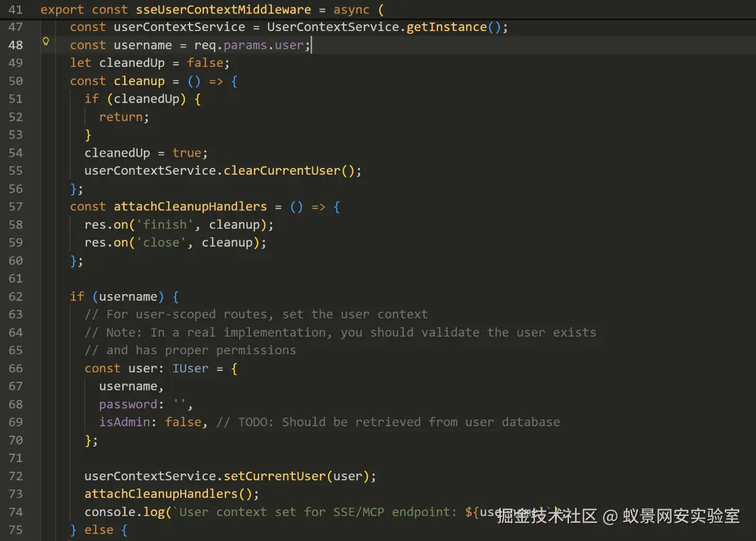The height and width of the screenshot is (541, 756).
Task: Click line number 75 in the gutter
Action: pyautogui.click(x=16, y=530)
